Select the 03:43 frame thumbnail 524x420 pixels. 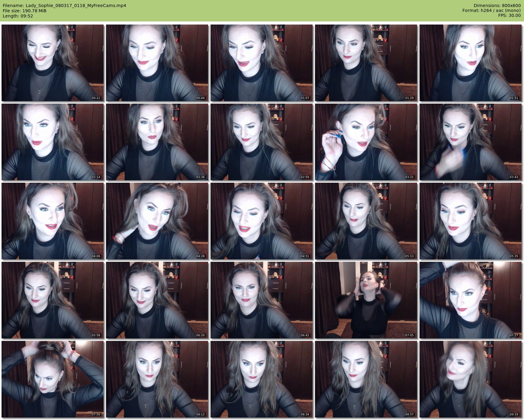(x=471, y=142)
